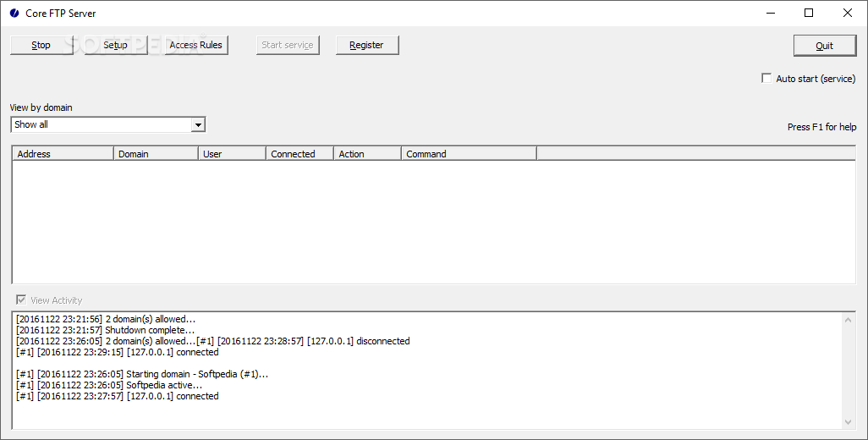
Task: Sort by the Command column header
Action: [469, 154]
